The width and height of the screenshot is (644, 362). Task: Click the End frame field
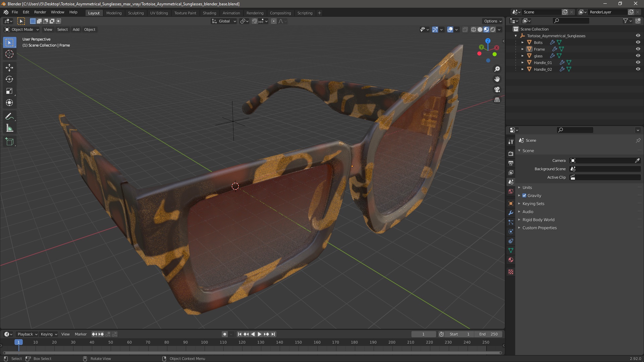[x=488, y=334]
